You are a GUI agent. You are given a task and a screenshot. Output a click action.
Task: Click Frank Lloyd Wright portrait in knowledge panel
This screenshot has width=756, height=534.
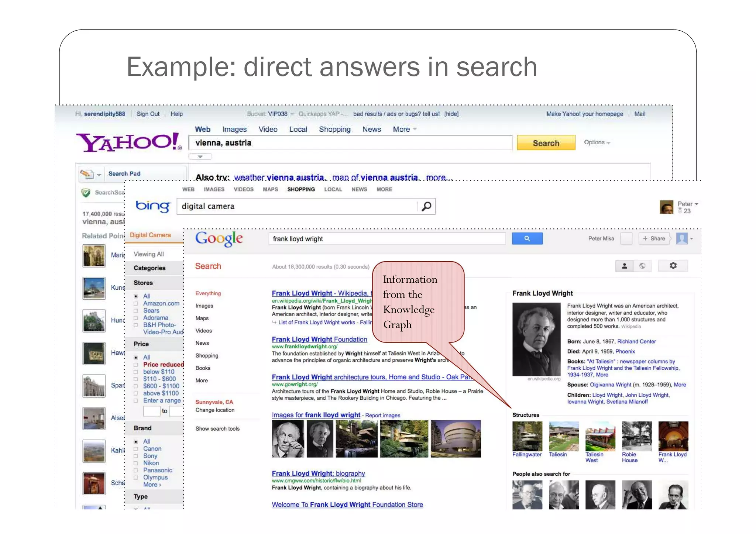pos(536,339)
